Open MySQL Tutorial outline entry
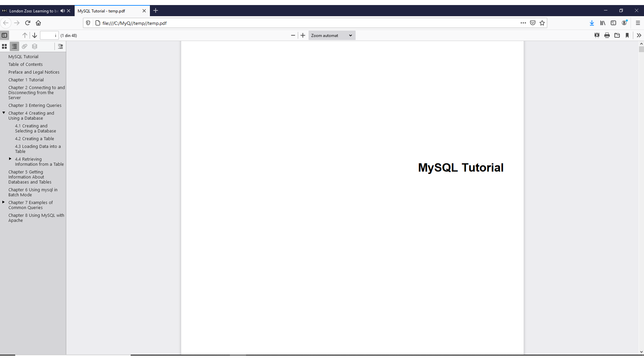Image resolution: width=644 pixels, height=361 pixels. point(23,56)
